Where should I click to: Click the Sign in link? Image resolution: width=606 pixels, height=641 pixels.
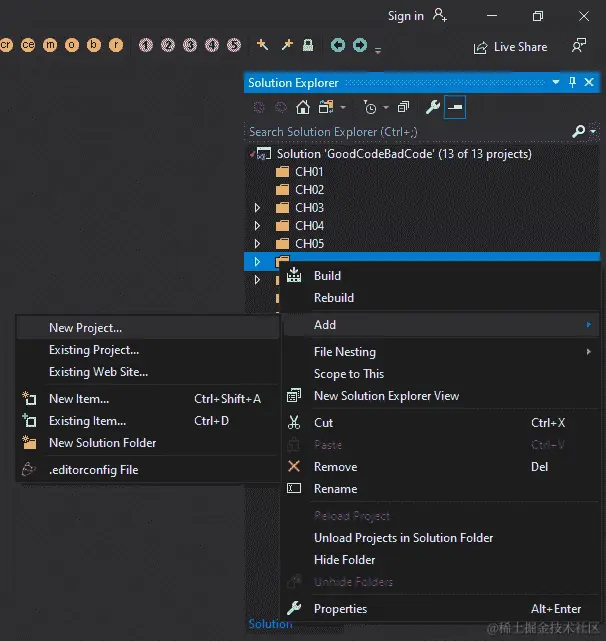pyautogui.click(x=406, y=16)
